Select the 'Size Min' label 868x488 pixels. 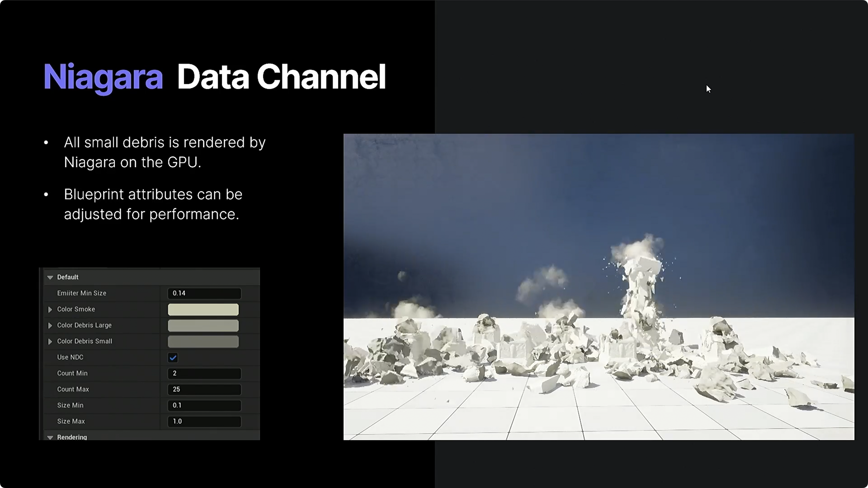[70, 405]
